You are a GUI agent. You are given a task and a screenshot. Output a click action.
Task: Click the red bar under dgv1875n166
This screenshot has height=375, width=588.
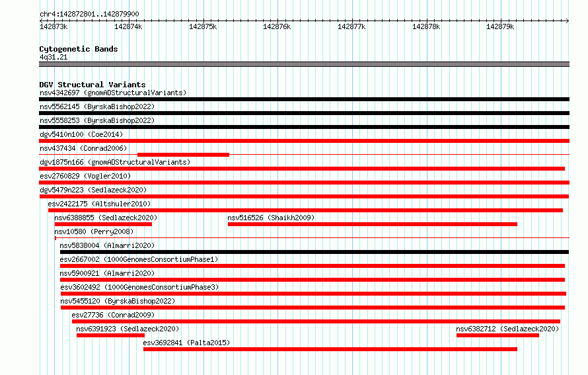302,169
